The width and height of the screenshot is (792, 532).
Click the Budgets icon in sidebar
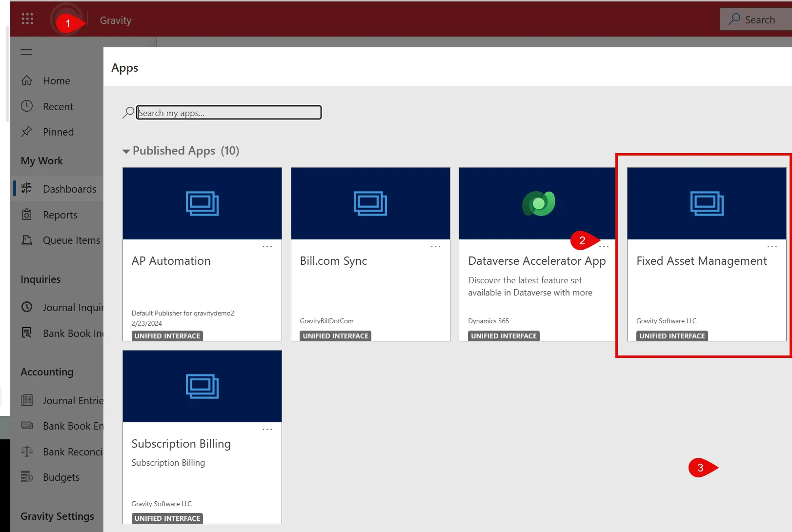tap(27, 476)
